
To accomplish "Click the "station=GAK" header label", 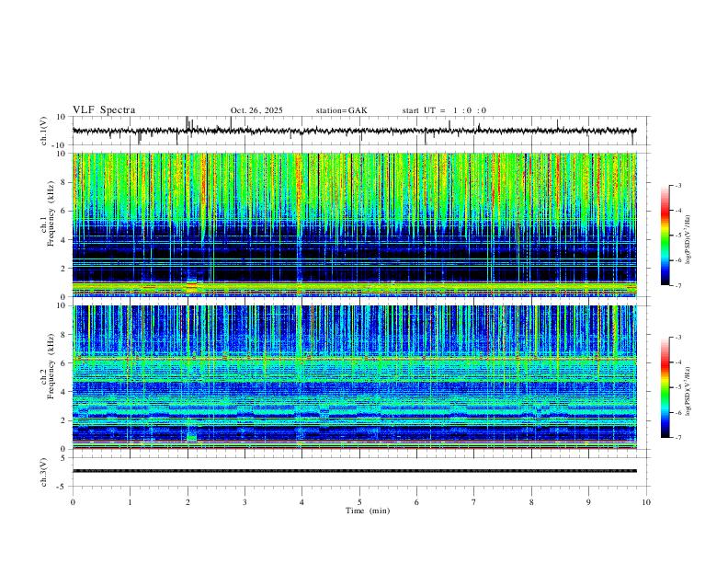I will point(341,110).
